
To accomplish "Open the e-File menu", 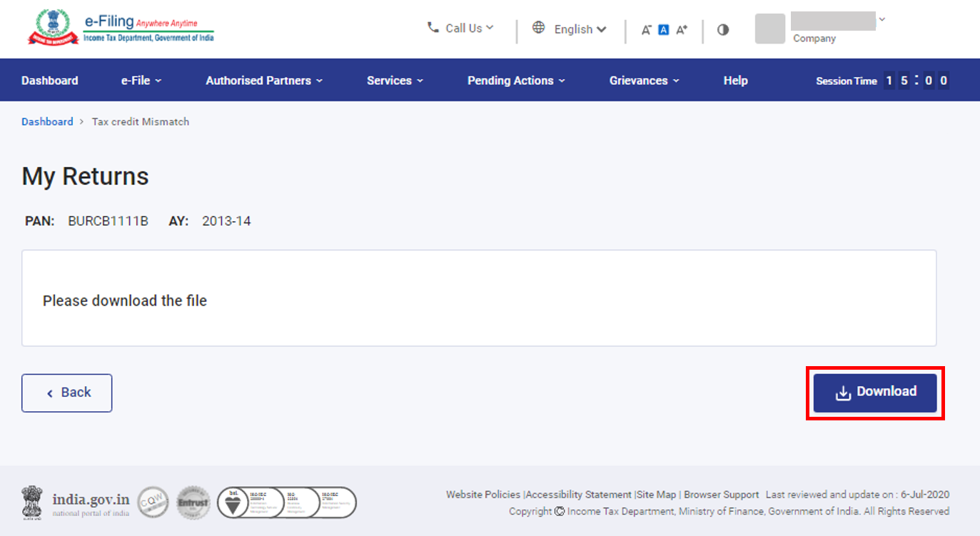I will pos(141,81).
